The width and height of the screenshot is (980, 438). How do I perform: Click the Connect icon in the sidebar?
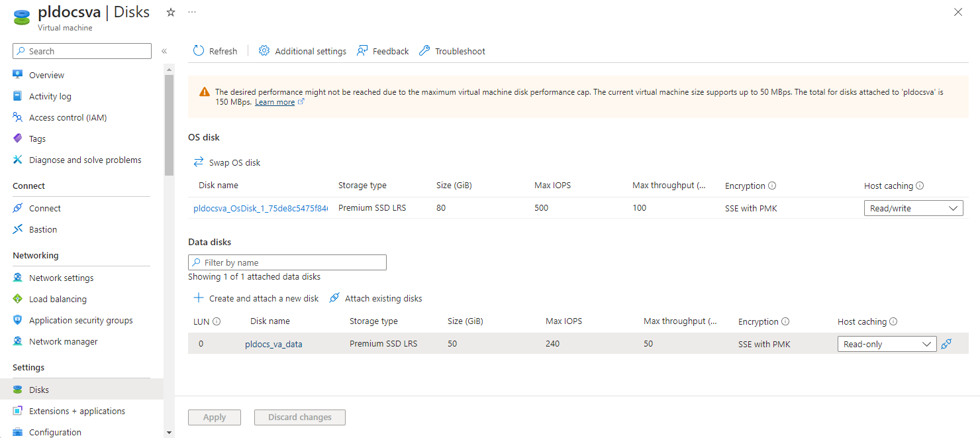coord(18,208)
